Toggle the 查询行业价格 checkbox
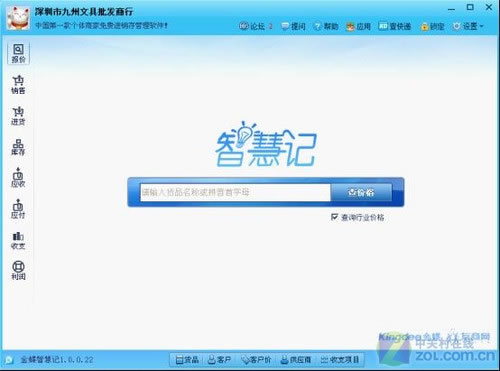Image resolution: width=500 pixels, height=371 pixels. tap(335, 217)
